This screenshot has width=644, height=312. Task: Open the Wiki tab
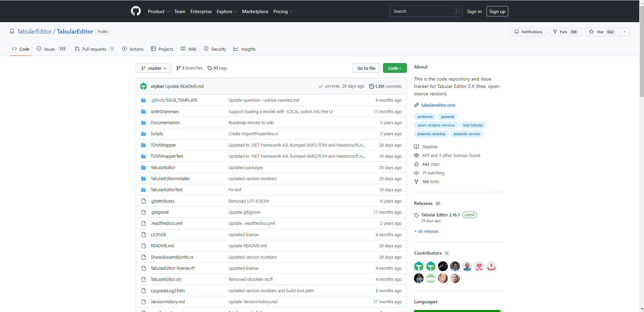[188, 49]
